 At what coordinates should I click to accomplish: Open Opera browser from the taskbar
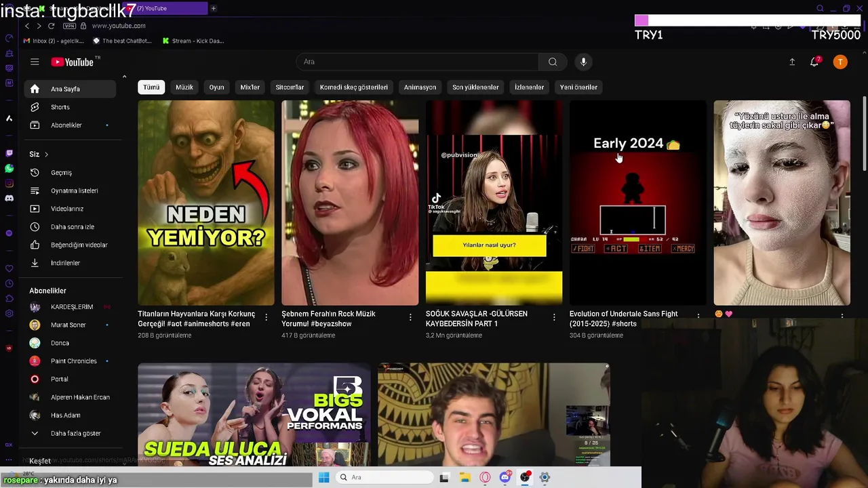coord(485,477)
